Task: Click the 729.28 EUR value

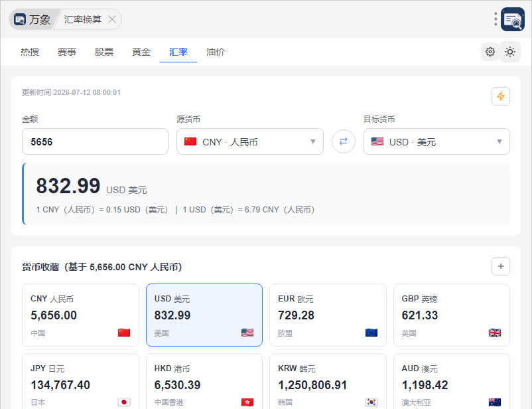Action: 297,315
